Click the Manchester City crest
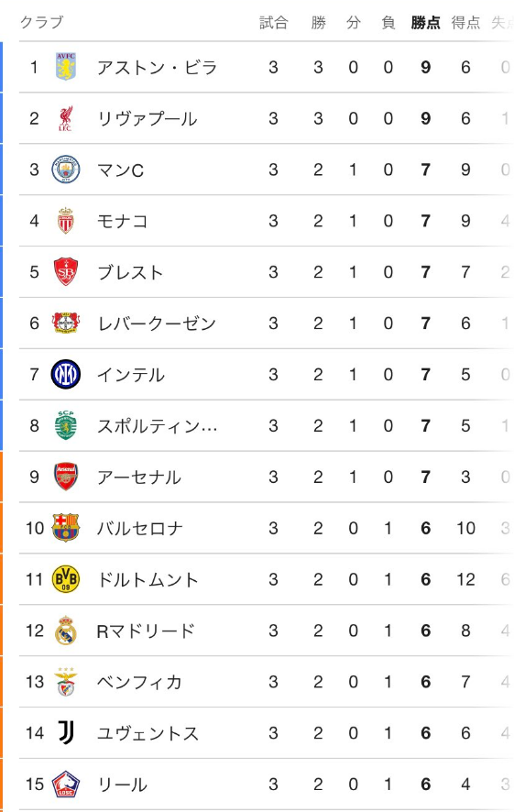Image resolution: width=514 pixels, height=812 pixels. [66, 170]
